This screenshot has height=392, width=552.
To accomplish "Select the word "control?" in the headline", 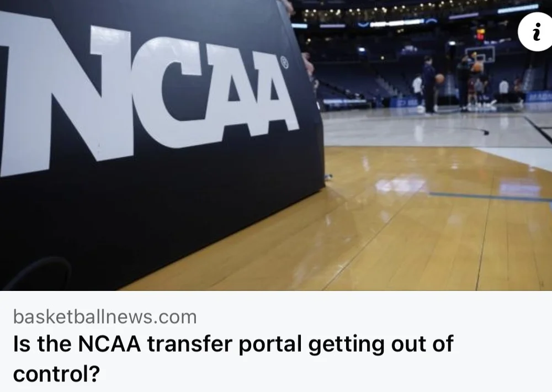I will pyautogui.click(x=56, y=374).
